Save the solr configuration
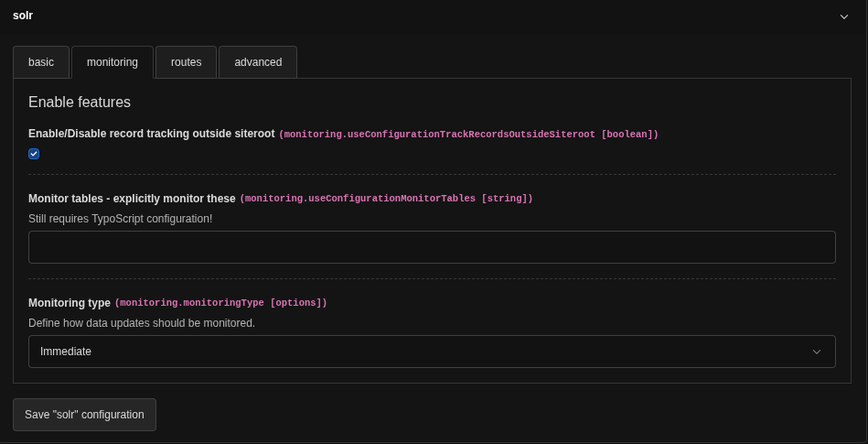Viewport: 868px width, 444px height. tap(84, 415)
